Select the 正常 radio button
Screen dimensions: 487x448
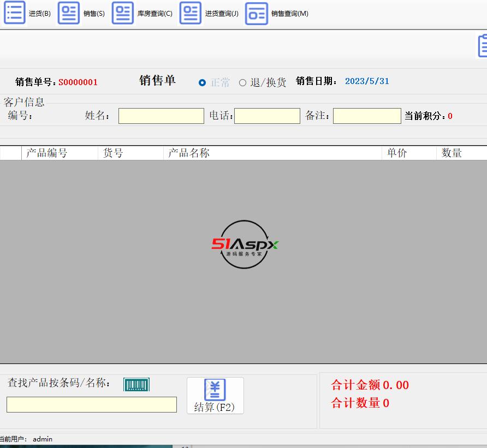(202, 82)
